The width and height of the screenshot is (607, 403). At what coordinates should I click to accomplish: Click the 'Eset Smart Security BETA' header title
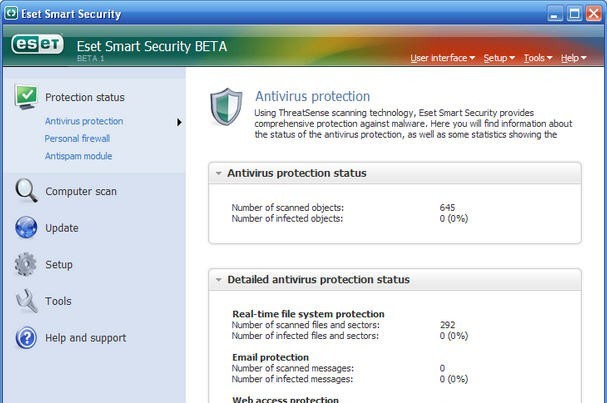152,46
